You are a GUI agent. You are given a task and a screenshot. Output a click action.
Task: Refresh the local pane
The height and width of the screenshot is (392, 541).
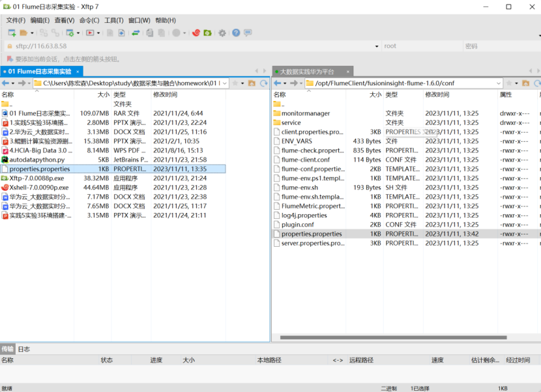tap(263, 83)
